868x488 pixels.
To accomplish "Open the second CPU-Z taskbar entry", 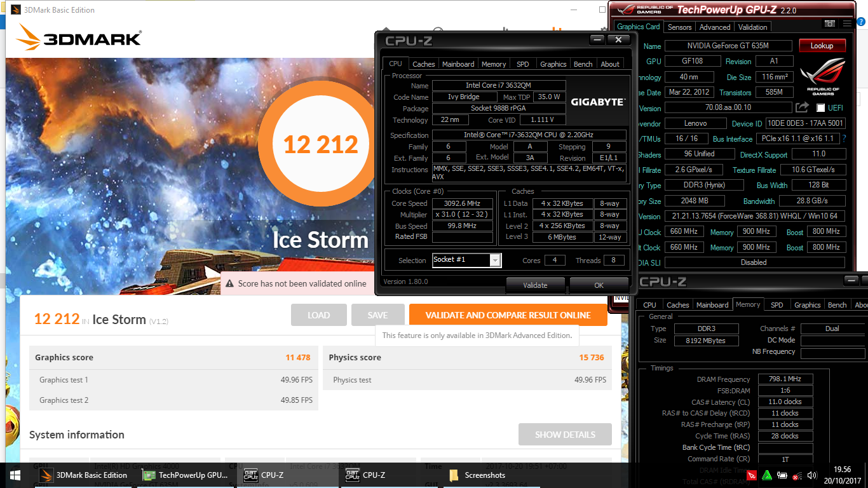I will click(x=390, y=475).
